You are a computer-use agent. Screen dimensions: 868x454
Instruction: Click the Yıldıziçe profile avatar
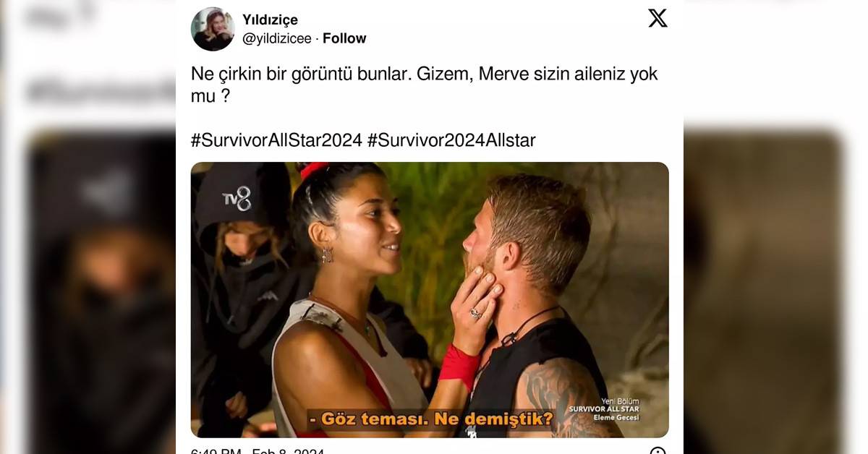click(213, 29)
